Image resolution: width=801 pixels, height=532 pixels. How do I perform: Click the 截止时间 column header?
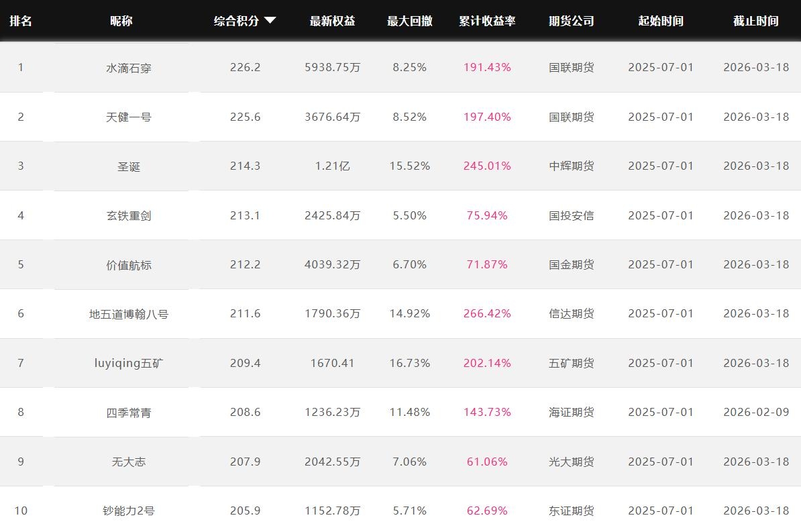pyautogui.click(x=755, y=21)
